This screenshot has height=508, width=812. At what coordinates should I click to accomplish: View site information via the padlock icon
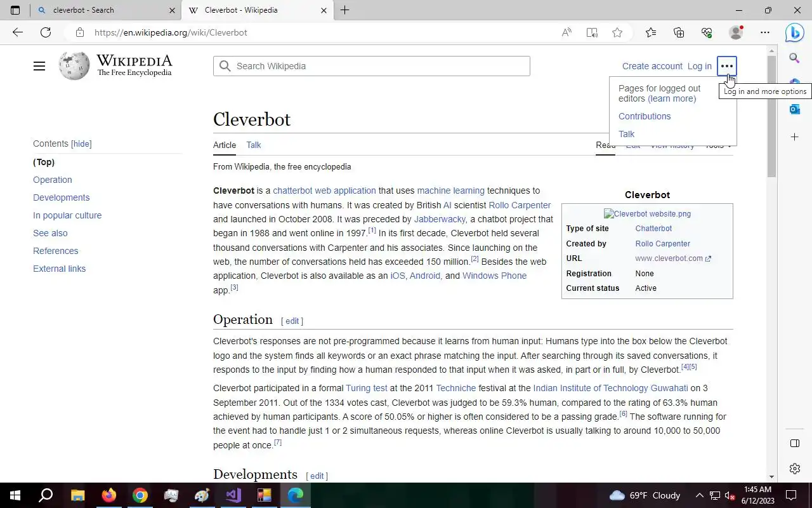tap(79, 32)
